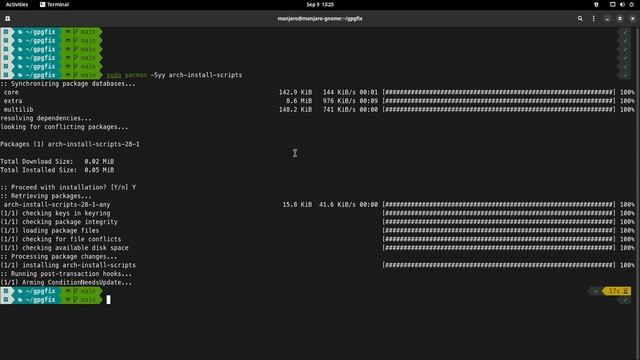Click the progress bar on the 'core' row
640x360 pixels.
click(x=498, y=92)
